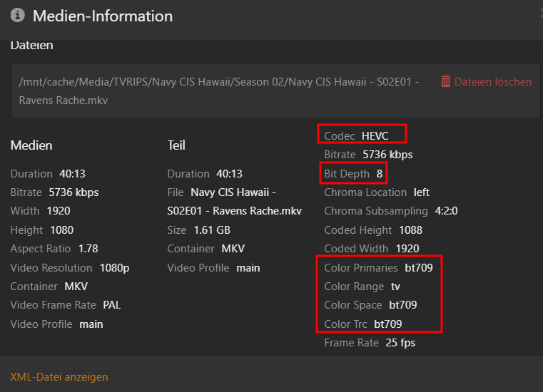
Task: Click the info icon beside Medien-Information
Action: (18, 15)
